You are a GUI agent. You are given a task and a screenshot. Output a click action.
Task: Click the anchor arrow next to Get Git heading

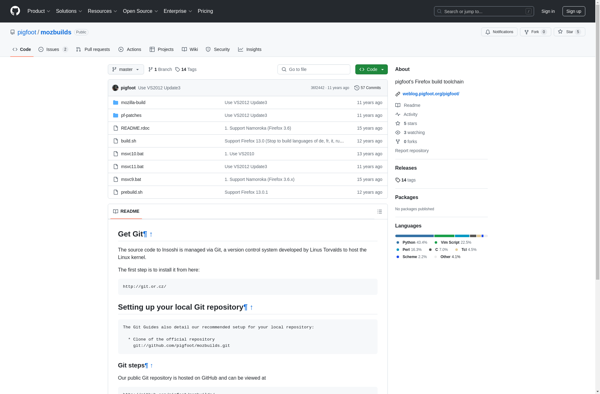pos(151,234)
